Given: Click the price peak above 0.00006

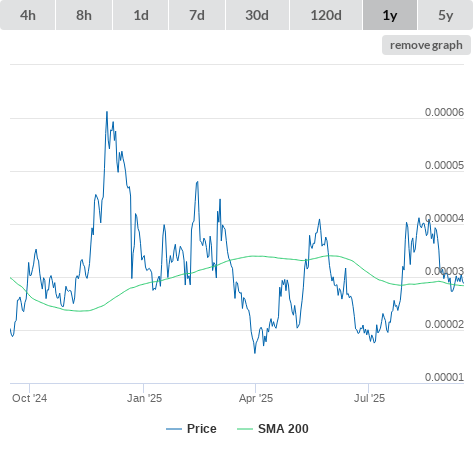Looking at the screenshot, I should [x=107, y=112].
